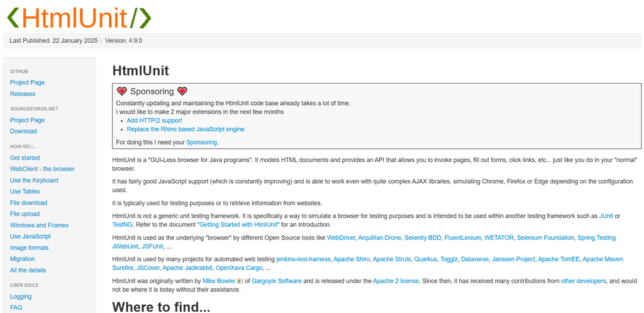The image size is (644, 313).
Task: Open the FAQ link
Action: [x=16, y=308]
